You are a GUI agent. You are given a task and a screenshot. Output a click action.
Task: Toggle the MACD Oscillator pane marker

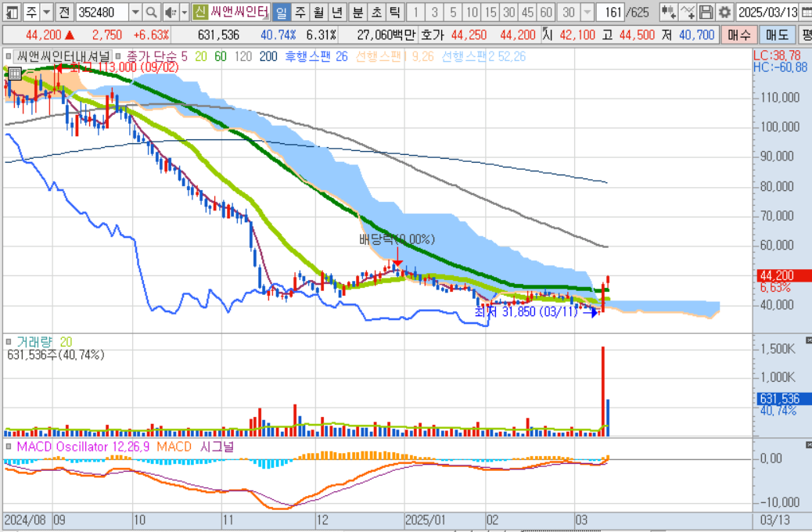(9, 447)
